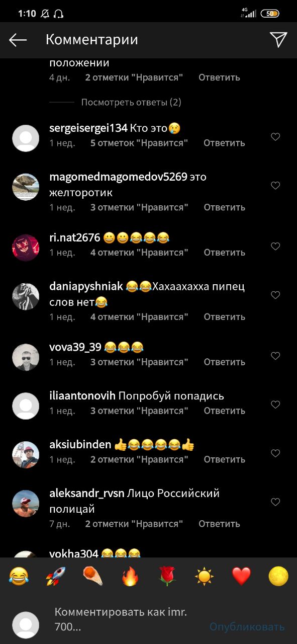Insert the red rose emoji
The width and height of the screenshot is (297, 644).
pyautogui.click(x=167, y=576)
